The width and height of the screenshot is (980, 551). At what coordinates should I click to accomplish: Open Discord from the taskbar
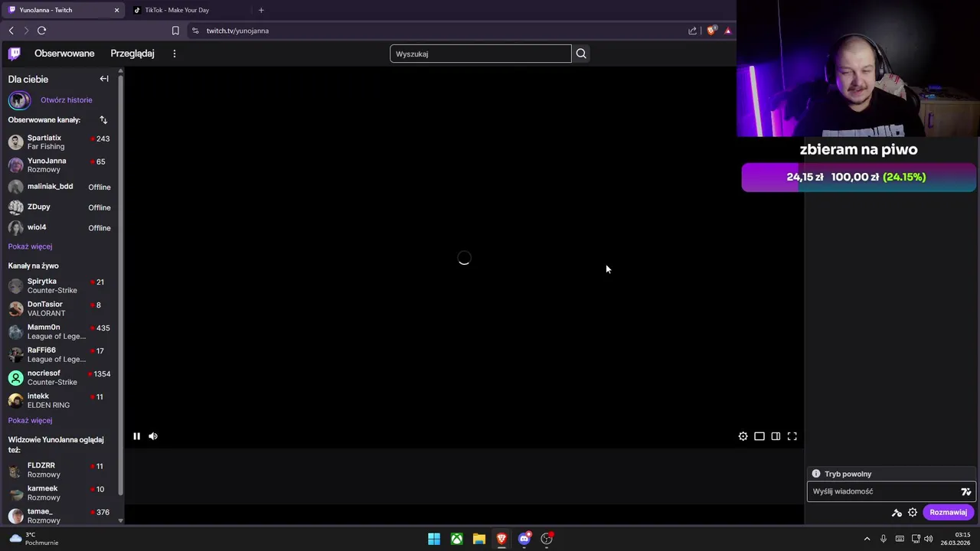(x=524, y=539)
